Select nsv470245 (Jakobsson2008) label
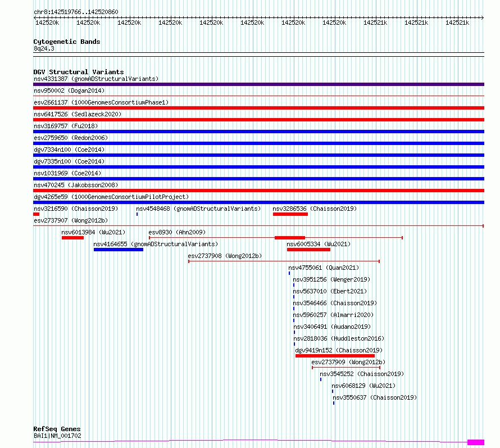This screenshot has height=448, width=500. pos(76,185)
